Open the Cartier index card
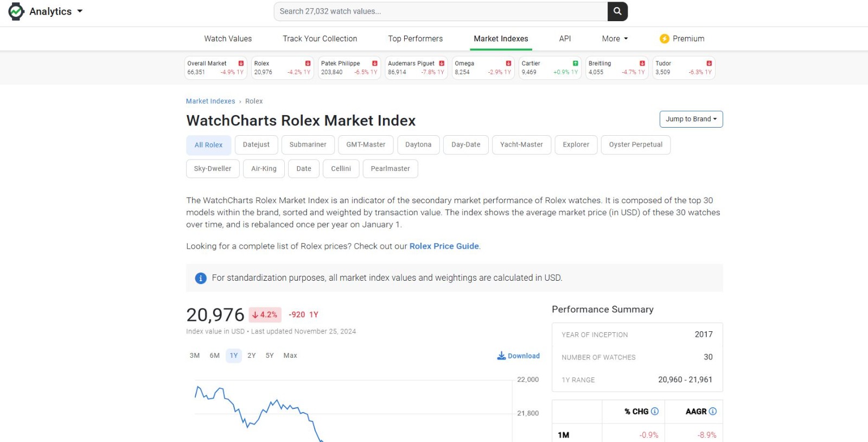The width and height of the screenshot is (868, 442). (x=550, y=68)
